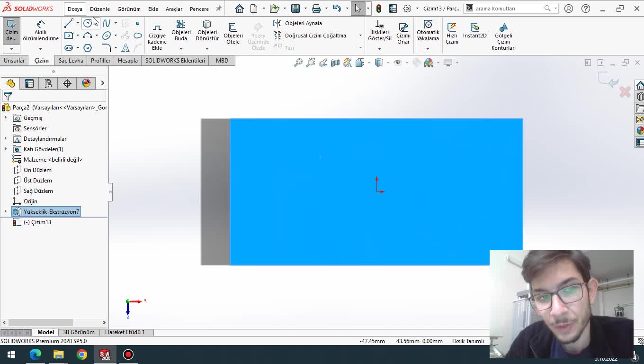Image resolution: width=644 pixels, height=364 pixels.
Task: Click the Rebuild traffic light button
Action: pos(379,9)
